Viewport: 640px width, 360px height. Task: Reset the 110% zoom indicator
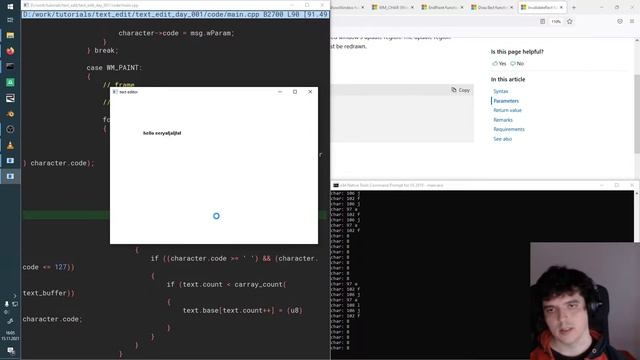(x=556, y=21)
